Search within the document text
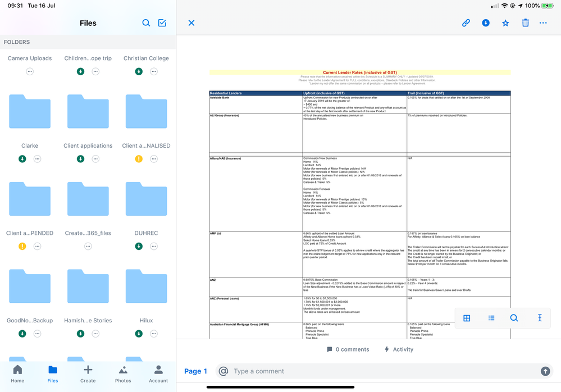The width and height of the screenshot is (561, 392). 514,318
